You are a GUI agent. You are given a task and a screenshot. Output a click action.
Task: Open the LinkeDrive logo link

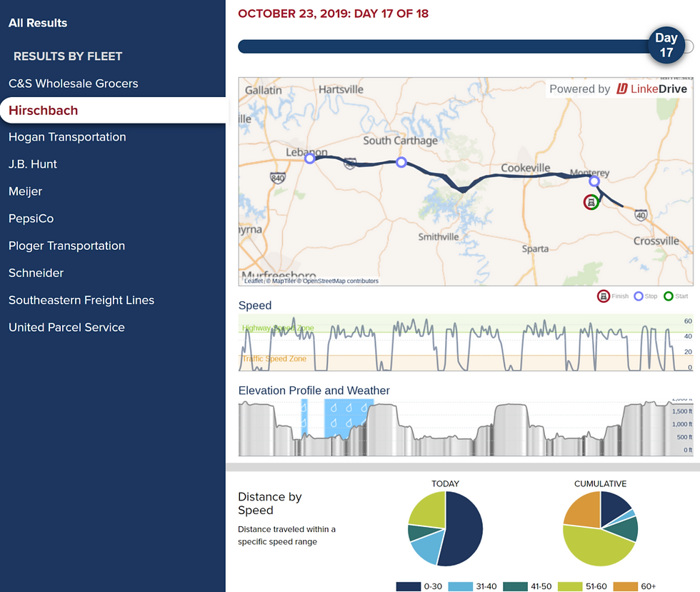click(x=651, y=89)
